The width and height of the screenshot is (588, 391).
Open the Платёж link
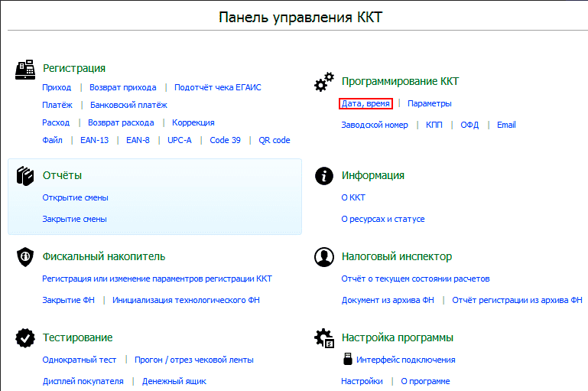[x=57, y=105]
